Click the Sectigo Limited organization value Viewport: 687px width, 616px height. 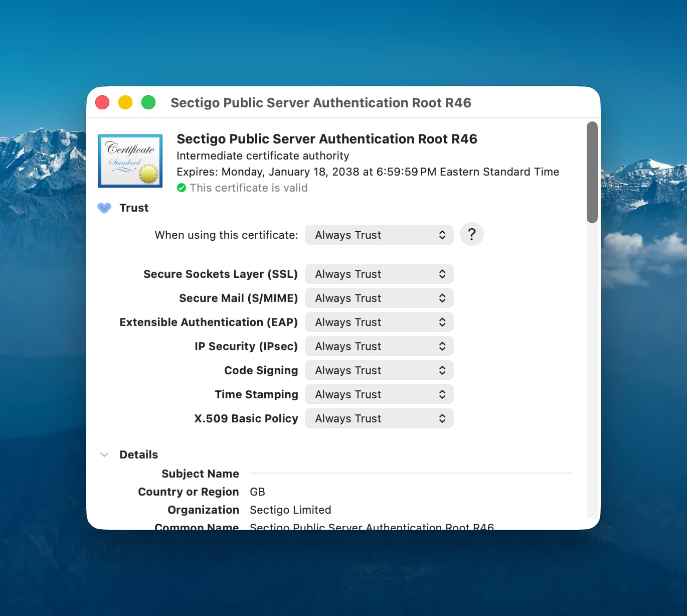click(290, 510)
